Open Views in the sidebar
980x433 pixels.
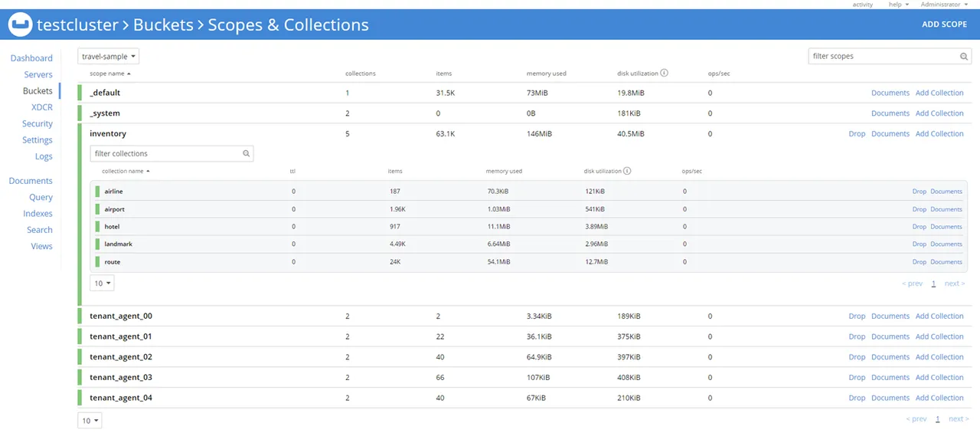(x=41, y=247)
